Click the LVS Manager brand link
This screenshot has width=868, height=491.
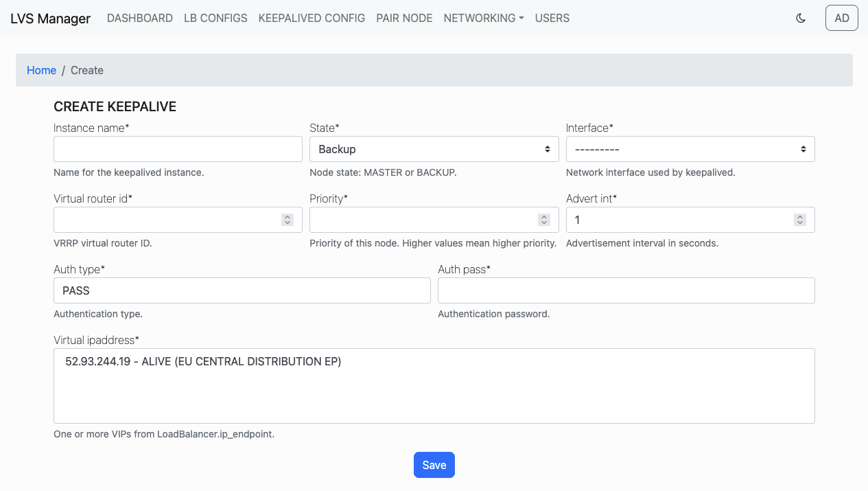[x=50, y=19]
